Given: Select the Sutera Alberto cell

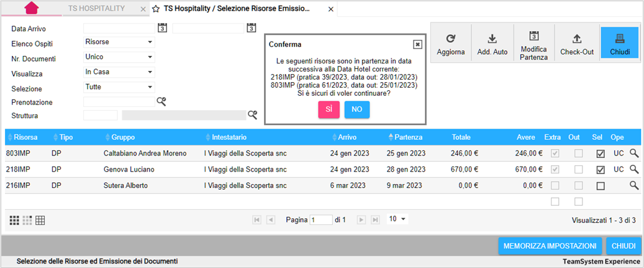Looking at the screenshot, I should click(x=125, y=185).
